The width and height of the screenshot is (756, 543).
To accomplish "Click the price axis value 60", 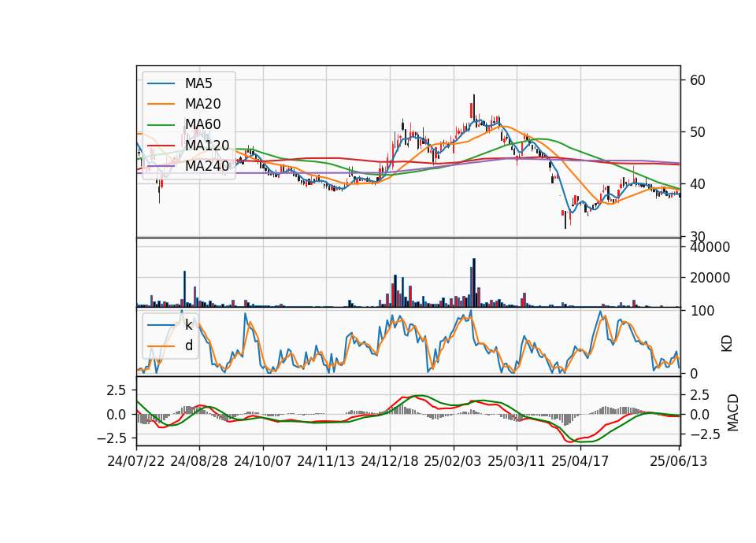I will 698,80.
